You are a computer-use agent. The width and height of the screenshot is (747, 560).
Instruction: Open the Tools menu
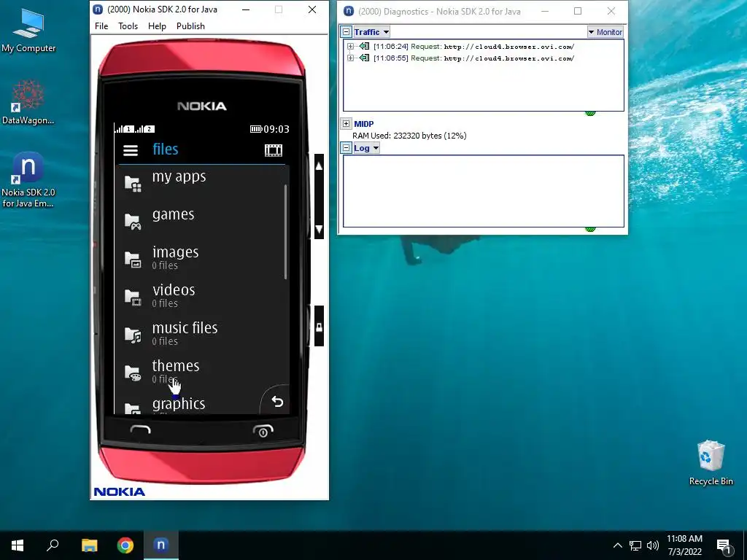point(128,26)
